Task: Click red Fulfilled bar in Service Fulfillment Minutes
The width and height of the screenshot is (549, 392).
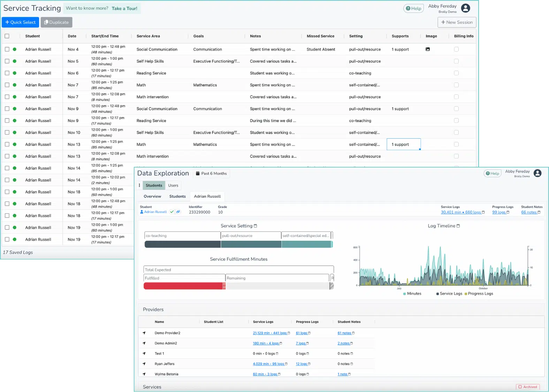Action: 184,286
